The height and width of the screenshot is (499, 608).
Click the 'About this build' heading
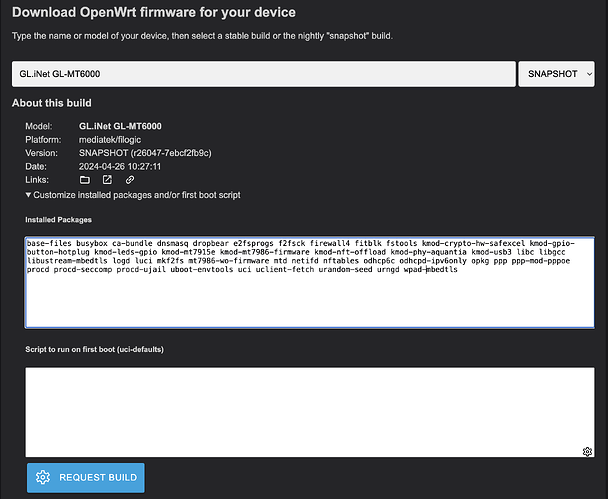52,103
